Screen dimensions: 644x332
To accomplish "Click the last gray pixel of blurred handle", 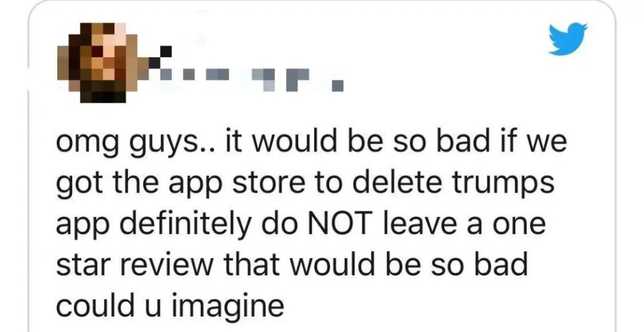I will [x=337, y=86].
